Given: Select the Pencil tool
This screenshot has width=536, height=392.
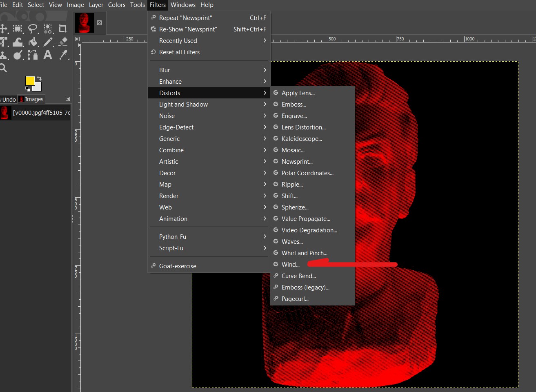Looking at the screenshot, I should [x=48, y=42].
